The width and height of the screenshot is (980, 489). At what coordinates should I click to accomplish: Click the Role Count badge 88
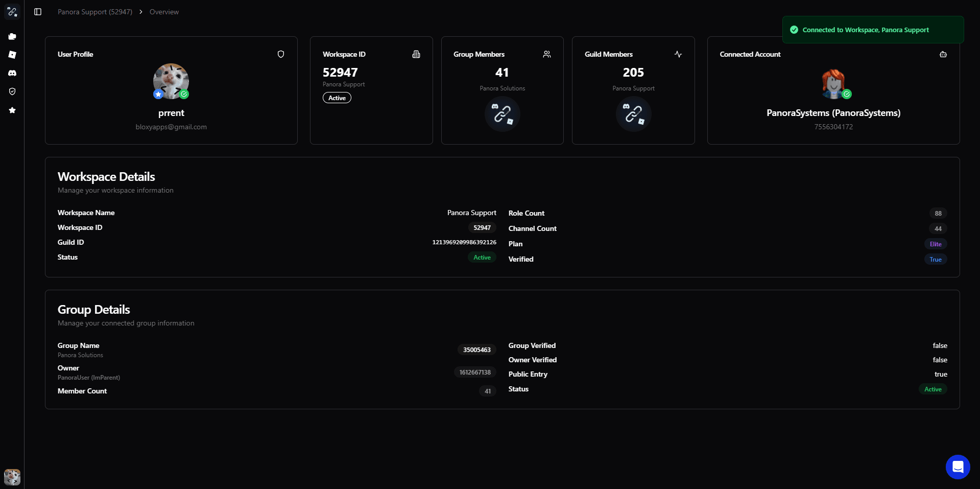(938, 213)
